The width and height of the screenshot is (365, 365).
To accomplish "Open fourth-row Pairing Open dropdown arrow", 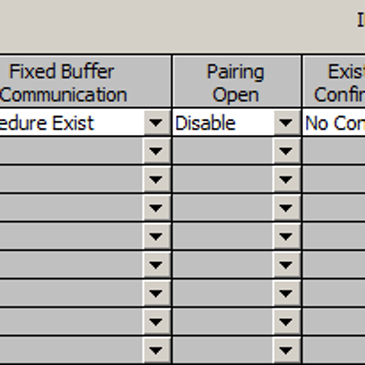I will (286, 208).
